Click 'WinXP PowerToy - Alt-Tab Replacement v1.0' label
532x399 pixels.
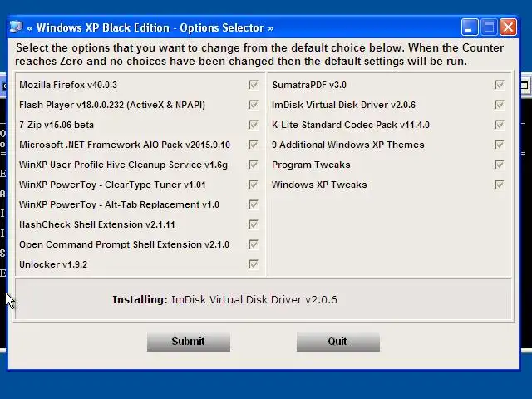[119, 204]
